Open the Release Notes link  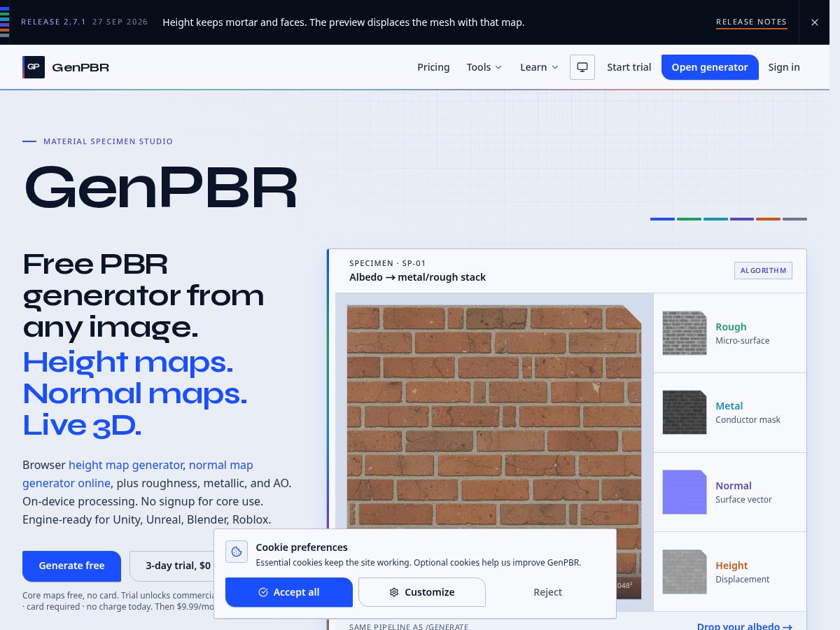coord(752,22)
